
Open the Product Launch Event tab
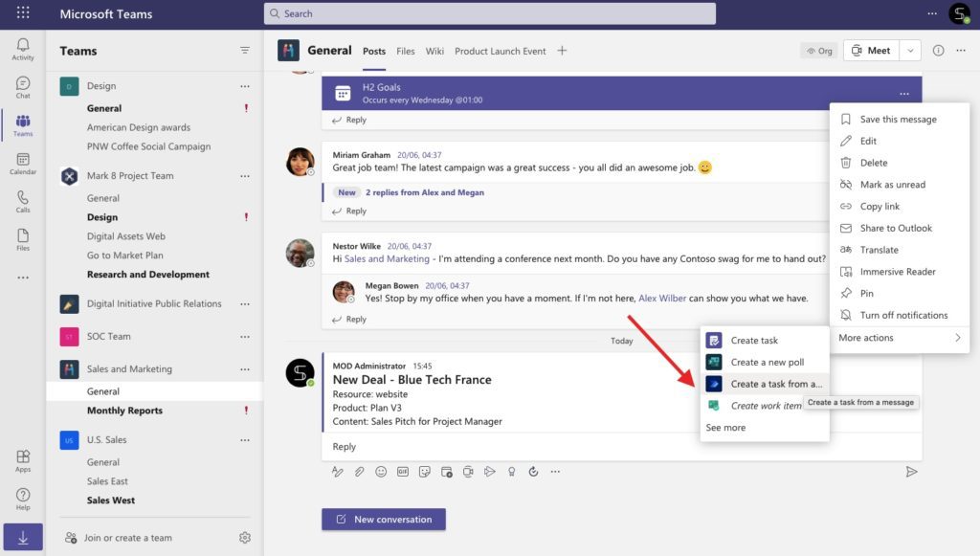pos(500,52)
